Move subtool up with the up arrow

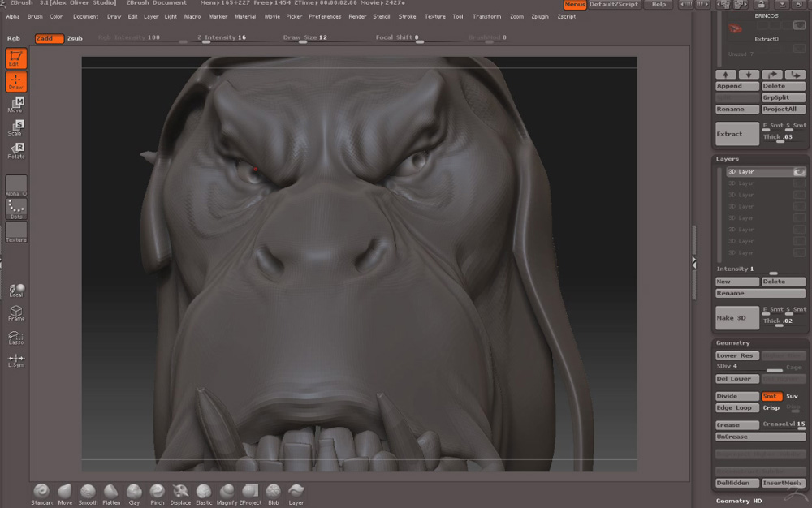point(725,75)
